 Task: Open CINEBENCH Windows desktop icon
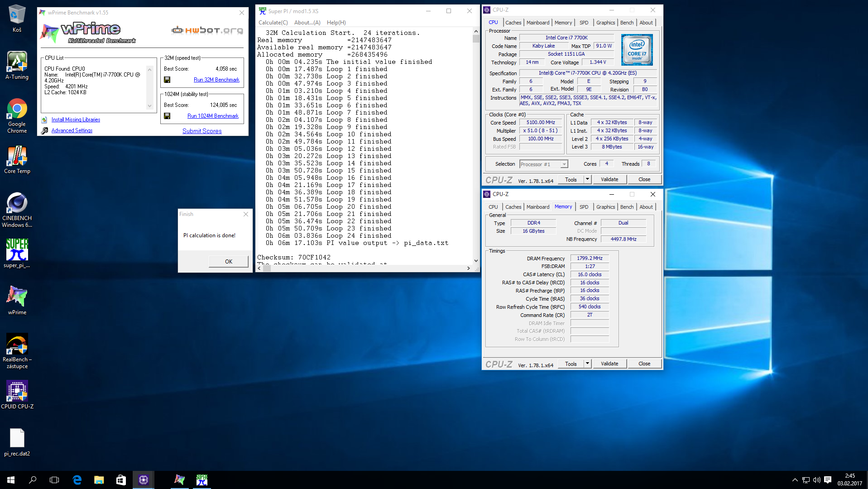17,210
